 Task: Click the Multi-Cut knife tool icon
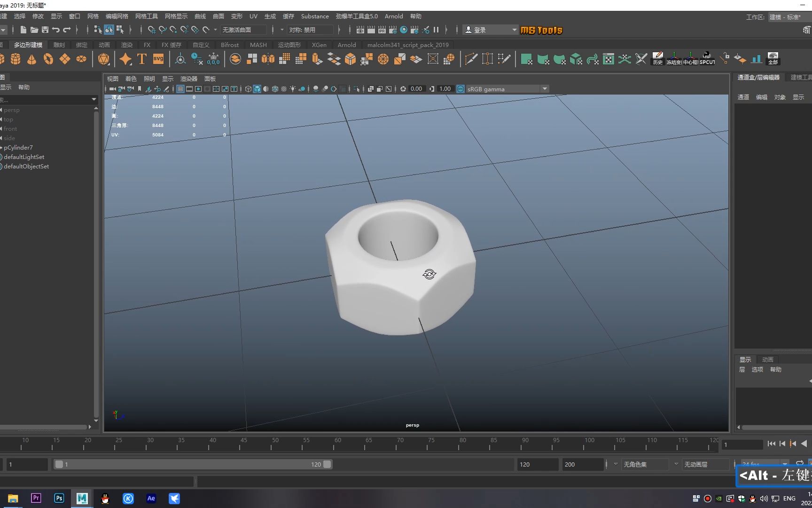click(x=471, y=59)
